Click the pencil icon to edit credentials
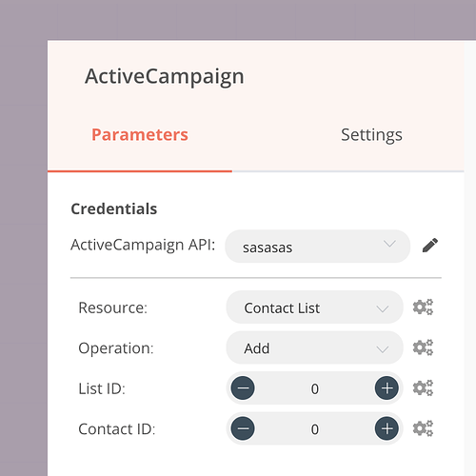The image size is (476, 476). tap(430, 246)
